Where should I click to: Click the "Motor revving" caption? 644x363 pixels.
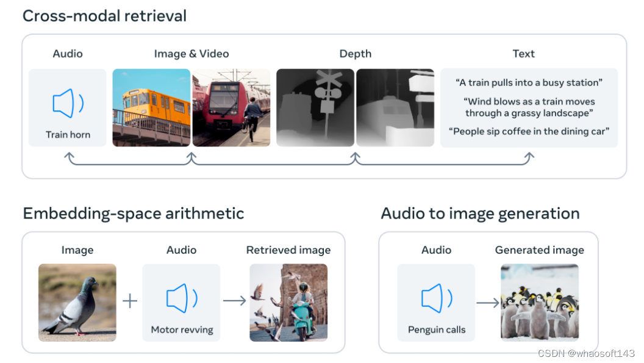click(182, 329)
